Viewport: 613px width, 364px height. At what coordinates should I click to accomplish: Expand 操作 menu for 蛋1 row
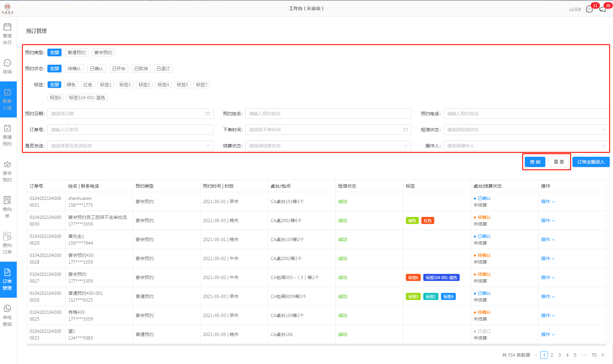coord(548,334)
